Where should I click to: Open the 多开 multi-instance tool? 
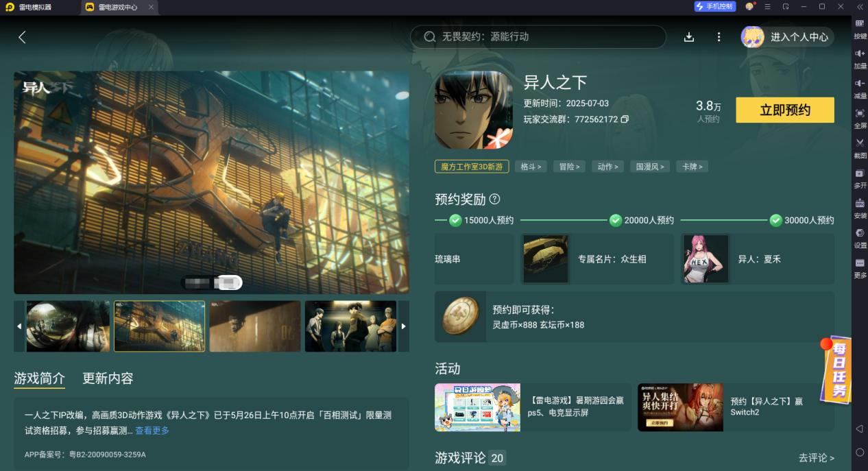(860, 178)
